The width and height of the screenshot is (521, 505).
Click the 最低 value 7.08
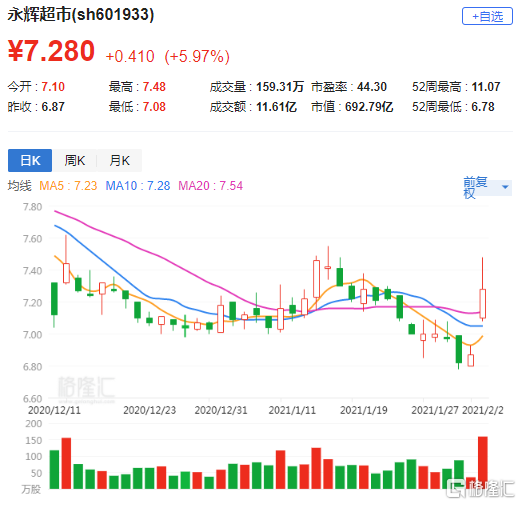click(x=154, y=107)
